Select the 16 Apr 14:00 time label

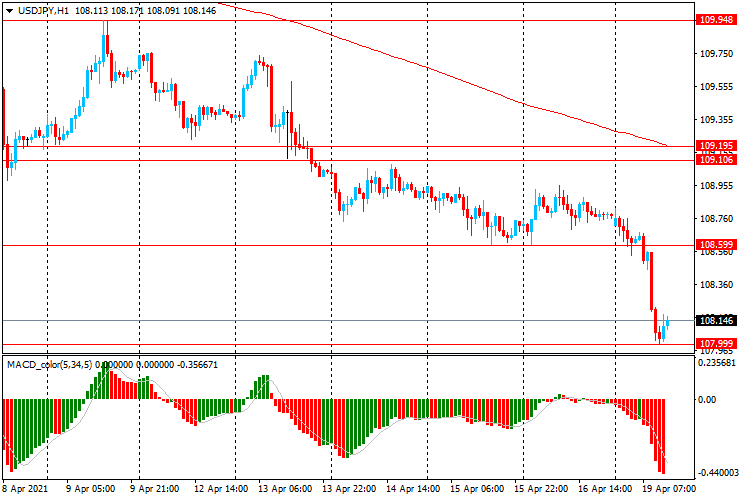click(x=605, y=489)
